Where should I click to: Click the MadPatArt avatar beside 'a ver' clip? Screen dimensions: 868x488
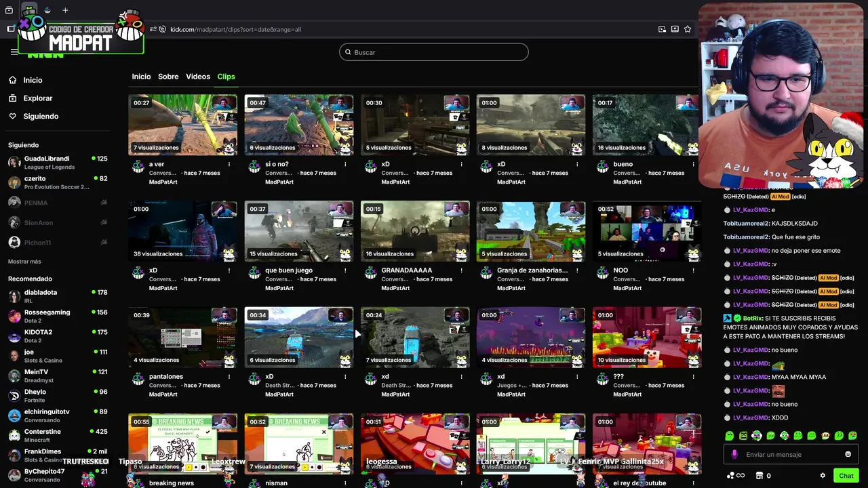pos(138,167)
